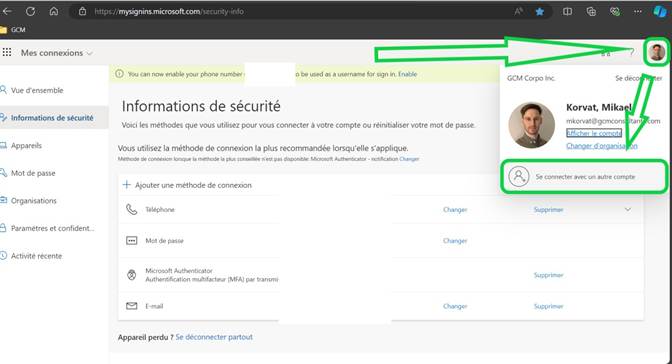This screenshot has width=672, height=364.
Task: Click the add account person icon
Action: [519, 177]
